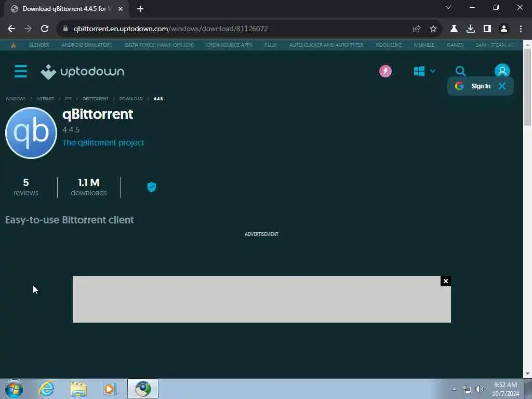The height and width of the screenshot is (399, 532).
Task: Open ANDROID EMULATORS trending link
Action: (x=87, y=45)
